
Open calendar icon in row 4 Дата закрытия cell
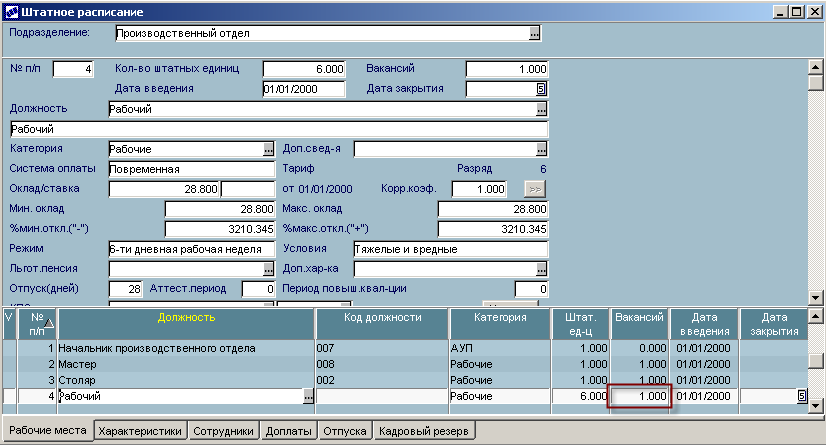point(801,395)
